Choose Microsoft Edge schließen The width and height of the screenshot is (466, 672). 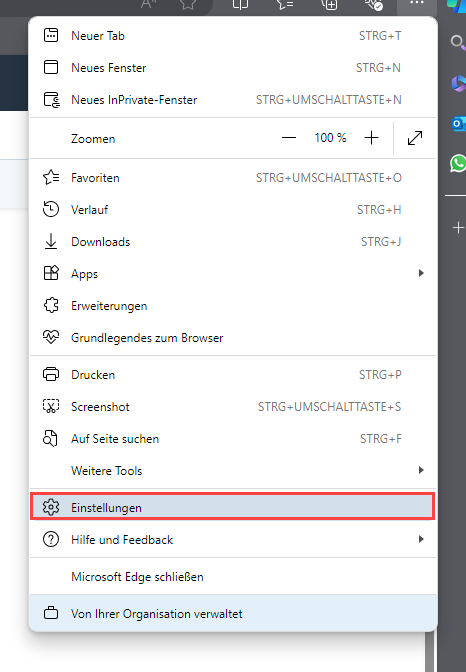(233, 577)
